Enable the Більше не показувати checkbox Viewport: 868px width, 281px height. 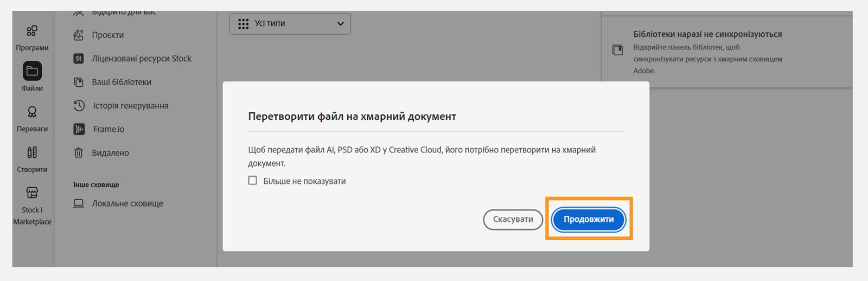pos(253,181)
